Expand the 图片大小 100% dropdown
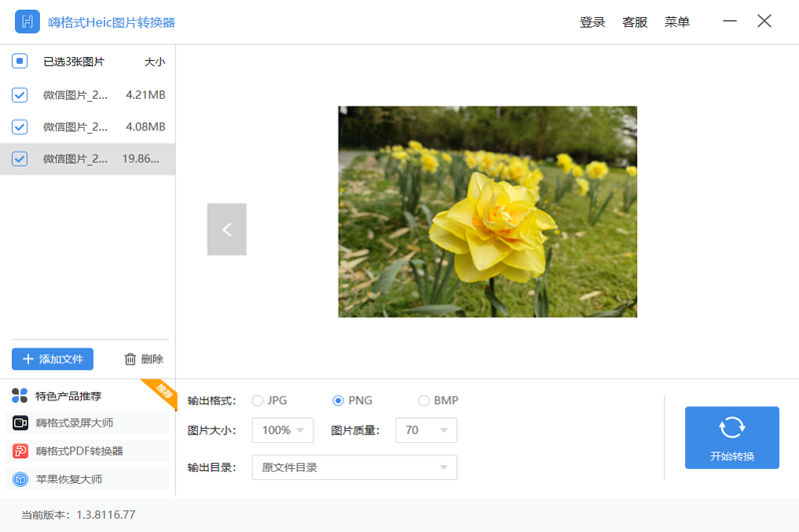Image resolution: width=799 pixels, height=532 pixels. tap(283, 430)
